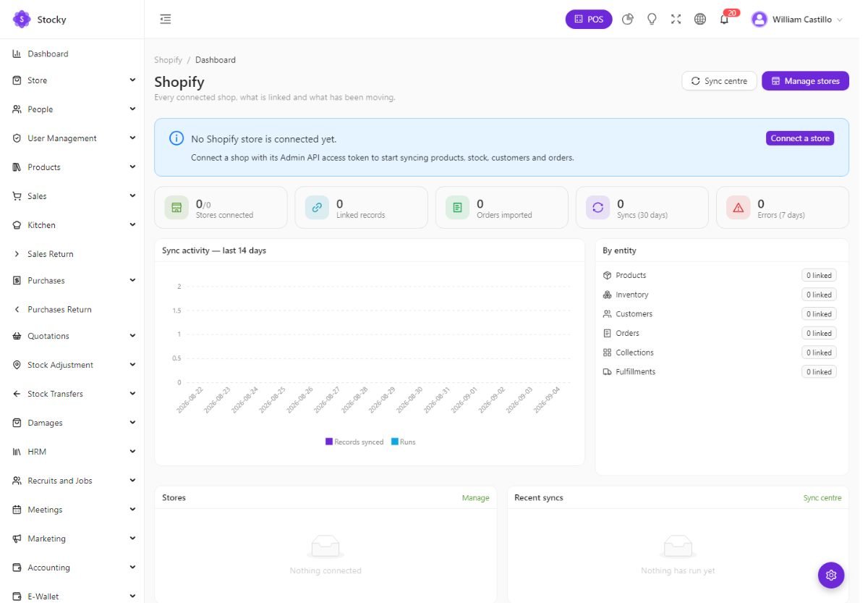This screenshot has height=603, width=868.
Task: Open Sync centre link in Recent syncs
Action: pos(822,498)
